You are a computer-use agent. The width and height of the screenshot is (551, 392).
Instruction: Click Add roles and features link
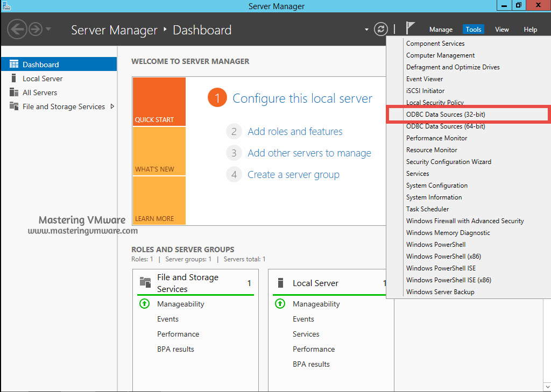295,132
